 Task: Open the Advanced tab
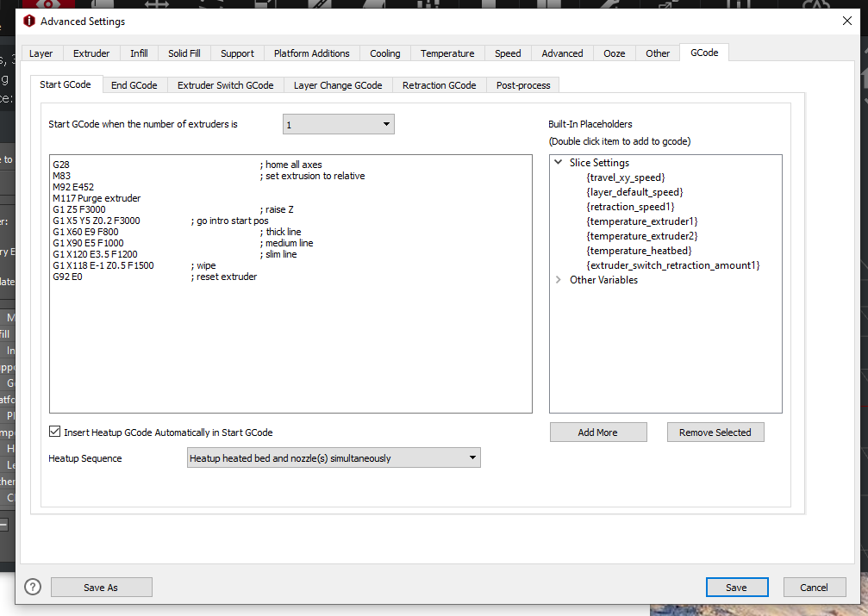pyautogui.click(x=562, y=53)
